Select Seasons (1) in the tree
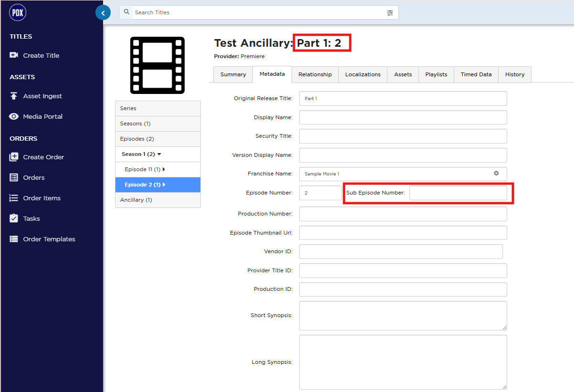Viewport: 574px width, 392px height. (x=158, y=124)
